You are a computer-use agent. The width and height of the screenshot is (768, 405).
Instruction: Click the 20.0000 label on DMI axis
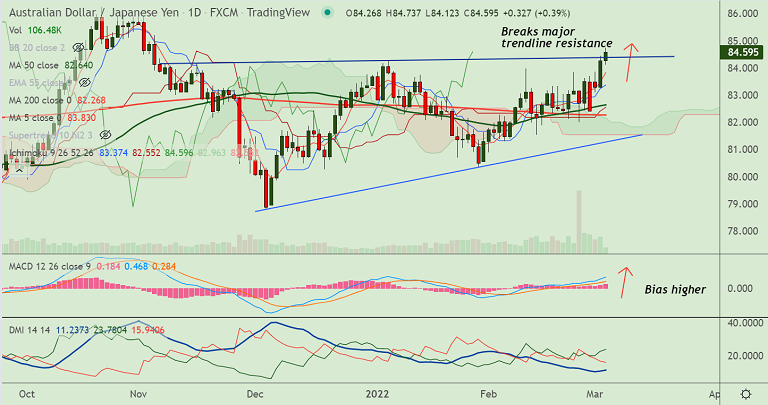pyautogui.click(x=745, y=356)
